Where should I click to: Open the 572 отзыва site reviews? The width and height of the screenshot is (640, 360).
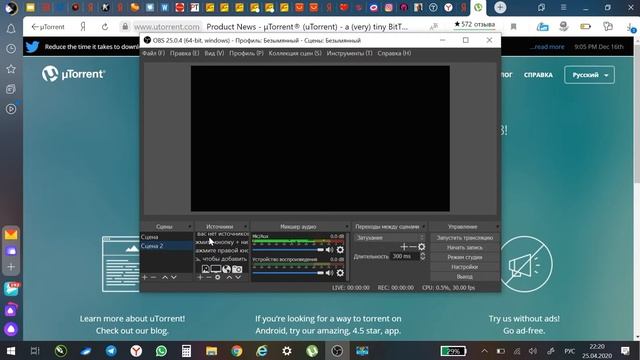(474, 24)
